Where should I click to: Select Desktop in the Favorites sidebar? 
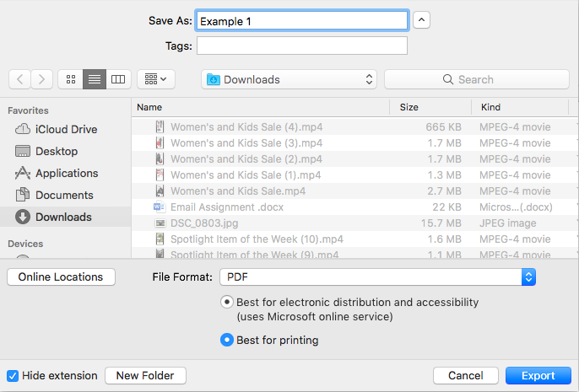point(56,151)
